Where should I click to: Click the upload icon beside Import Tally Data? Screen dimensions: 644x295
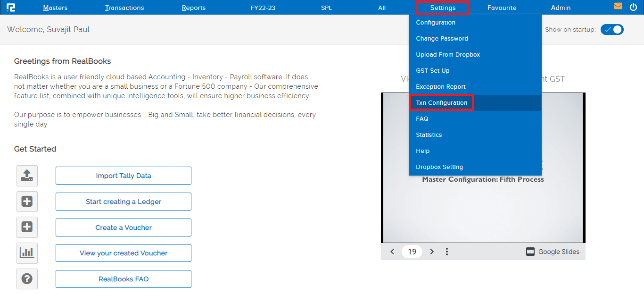(27, 176)
